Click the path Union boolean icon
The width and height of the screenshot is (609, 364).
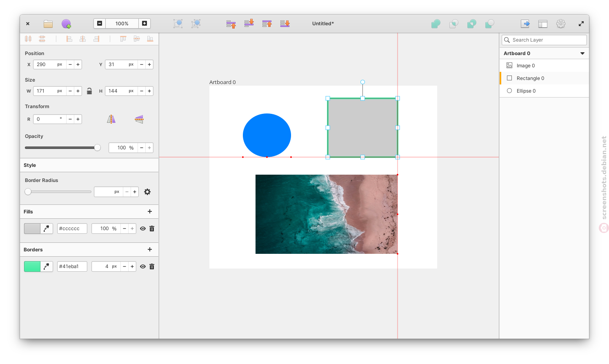pyautogui.click(x=436, y=24)
